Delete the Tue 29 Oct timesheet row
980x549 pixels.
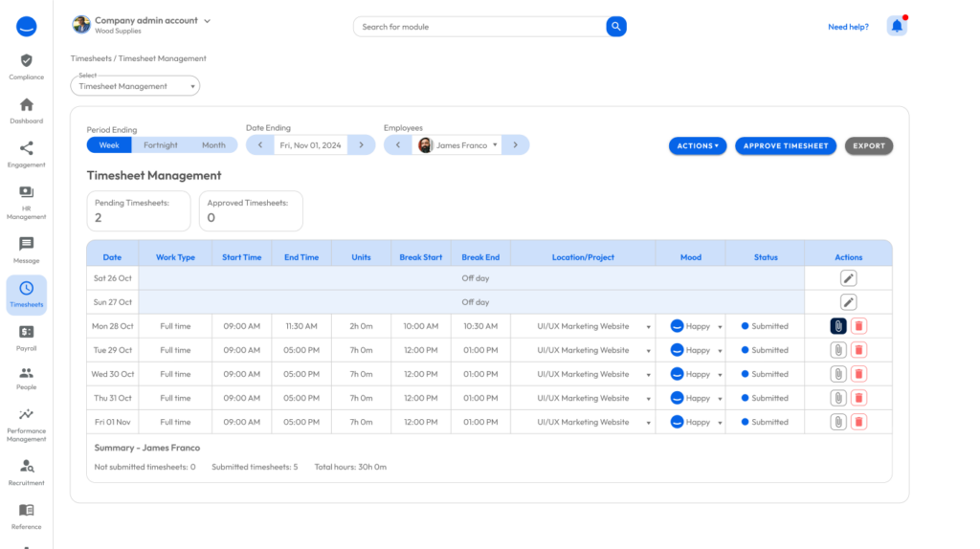pos(858,350)
